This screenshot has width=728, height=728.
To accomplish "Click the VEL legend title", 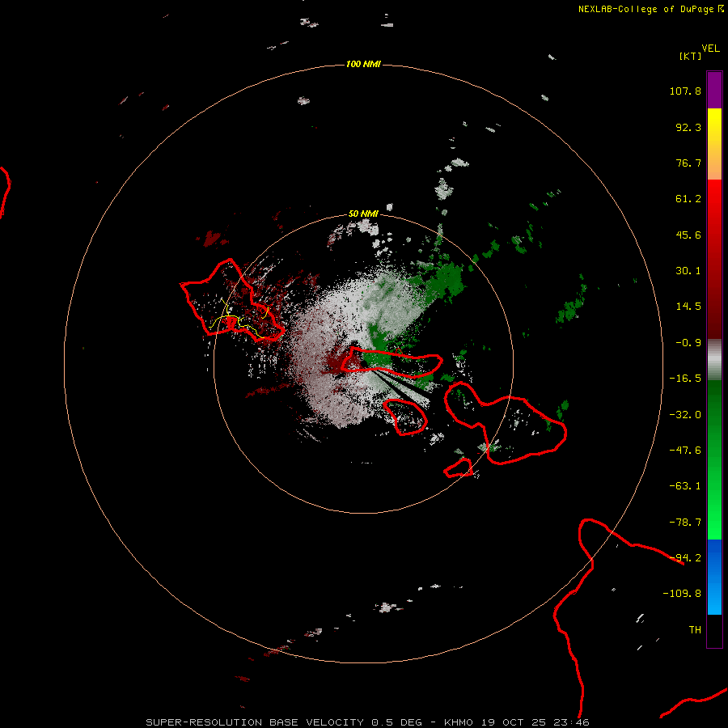I will tap(710, 49).
